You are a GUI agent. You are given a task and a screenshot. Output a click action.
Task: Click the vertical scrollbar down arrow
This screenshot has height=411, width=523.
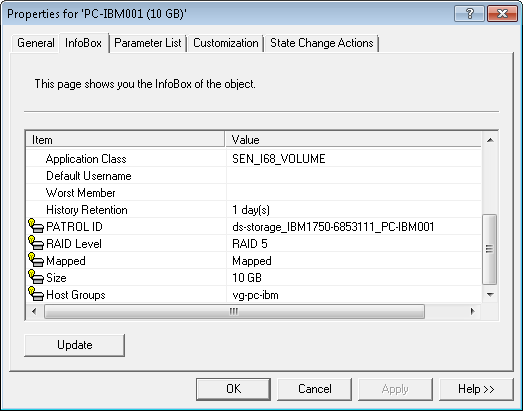click(x=490, y=294)
